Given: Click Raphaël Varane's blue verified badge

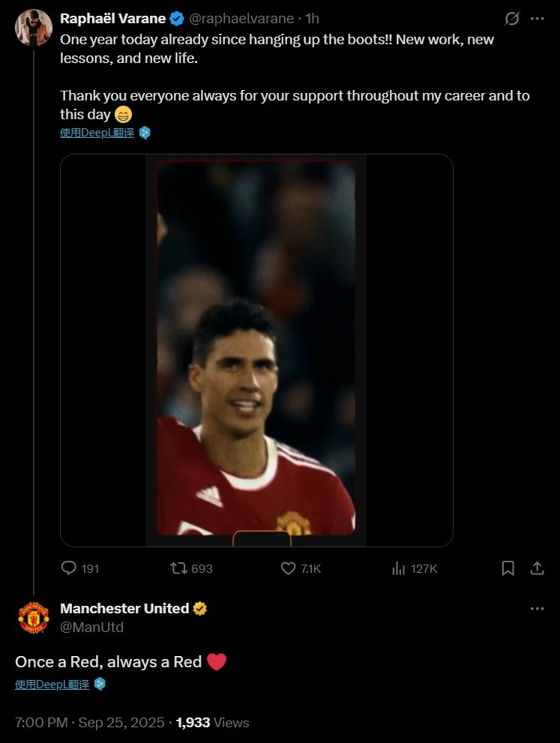Looking at the screenshot, I should tap(177, 19).
